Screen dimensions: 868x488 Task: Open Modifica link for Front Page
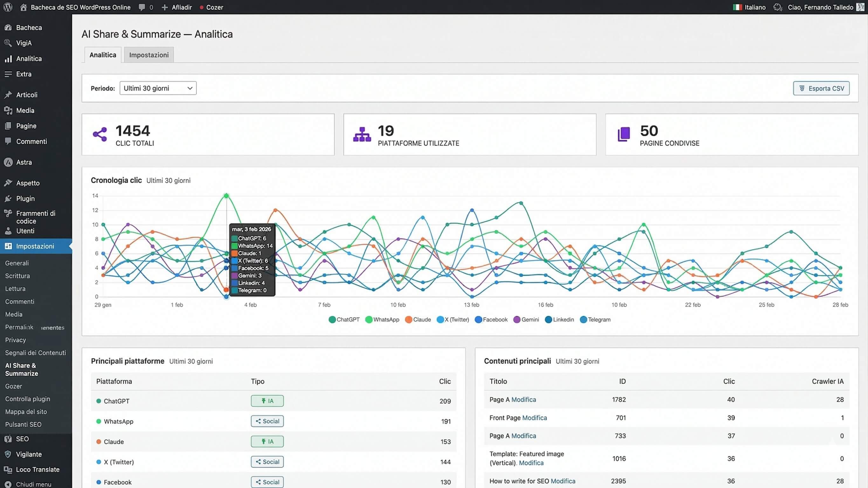pyautogui.click(x=535, y=417)
